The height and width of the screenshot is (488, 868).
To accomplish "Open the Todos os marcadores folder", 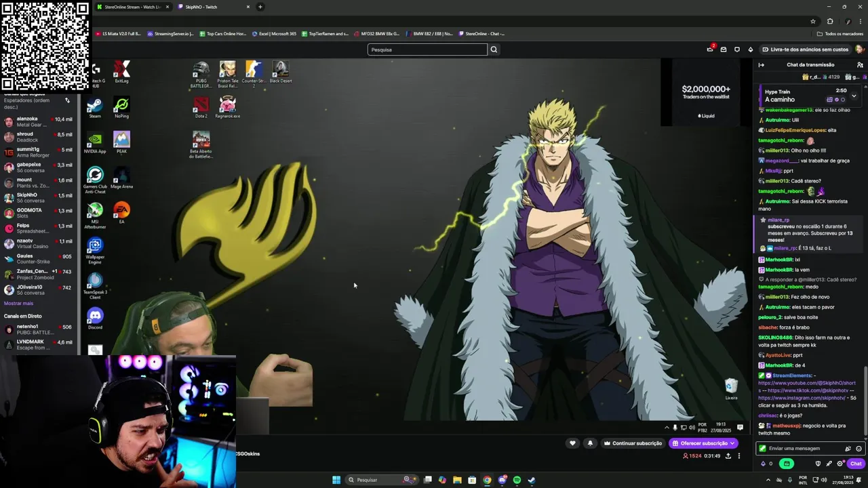I will pos(840,34).
